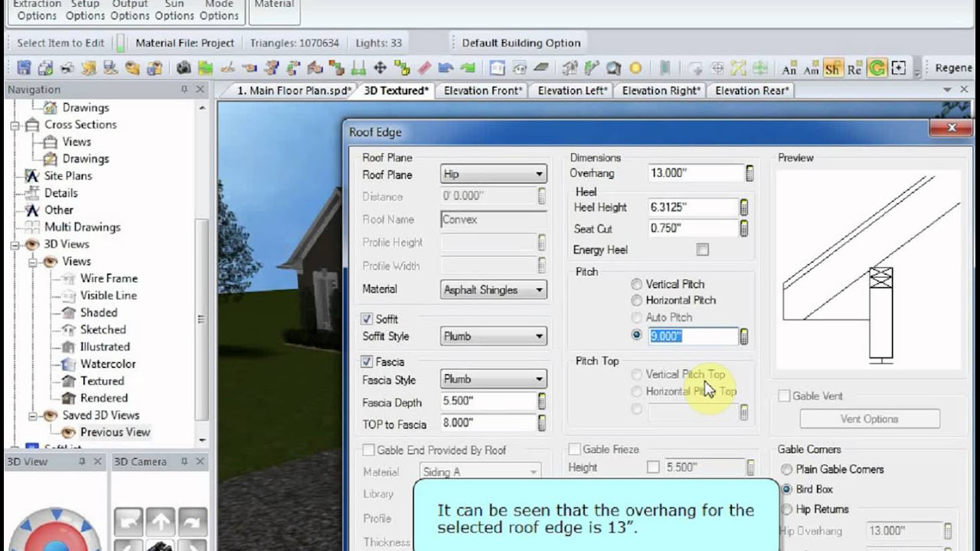980x551 pixels.
Task: Click the green redo arrow icon
Action: pos(468,68)
